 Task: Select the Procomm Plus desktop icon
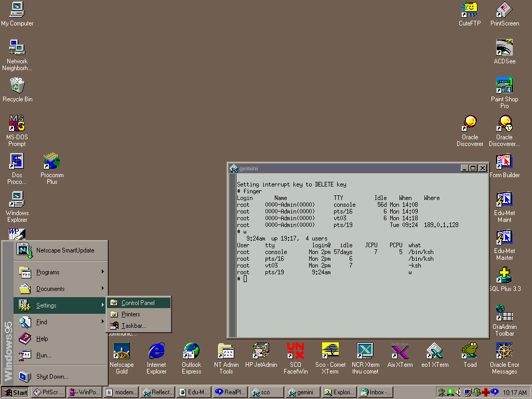[x=52, y=169]
